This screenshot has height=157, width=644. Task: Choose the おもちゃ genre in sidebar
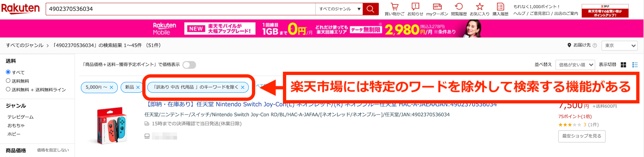16,125
